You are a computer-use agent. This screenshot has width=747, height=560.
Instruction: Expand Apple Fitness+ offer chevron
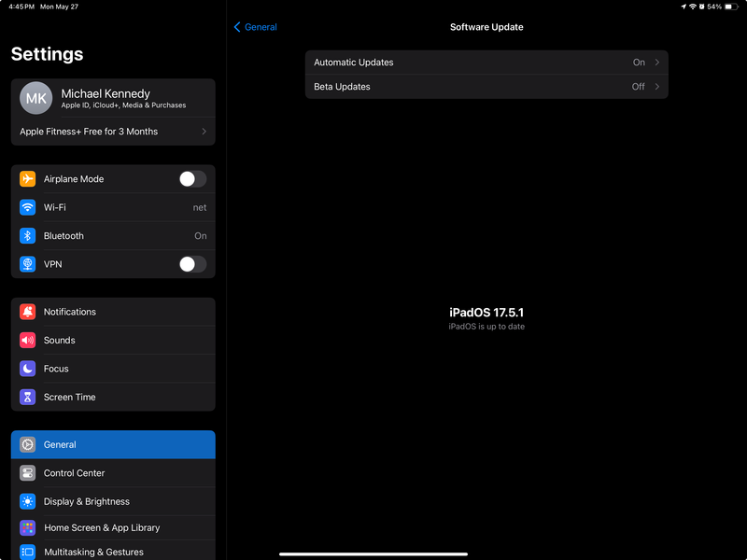(x=204, y=132)
